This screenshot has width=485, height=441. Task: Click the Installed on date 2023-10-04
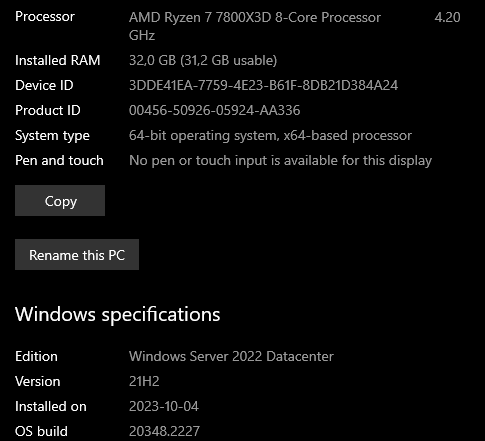point(164,406)
